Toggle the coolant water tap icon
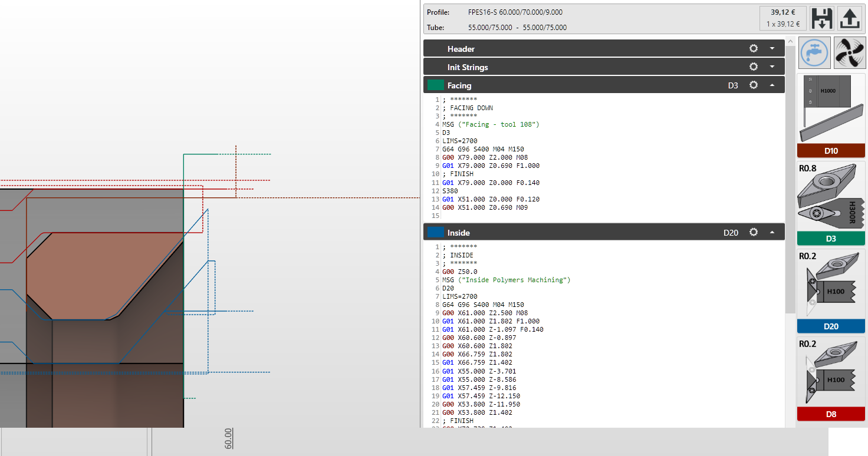Image resolution: width=868 pixels, height=456 pixels. tap(814, 53)
